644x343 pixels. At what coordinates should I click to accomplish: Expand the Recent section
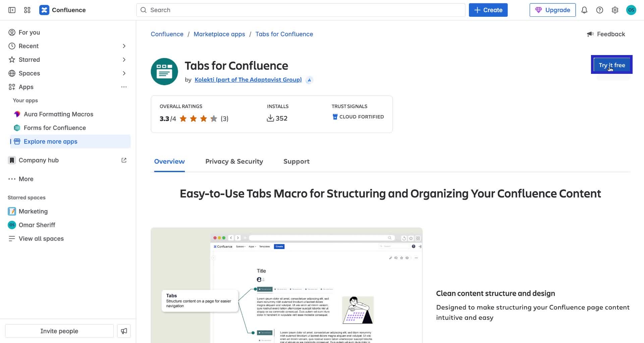(x=124, y=46)
